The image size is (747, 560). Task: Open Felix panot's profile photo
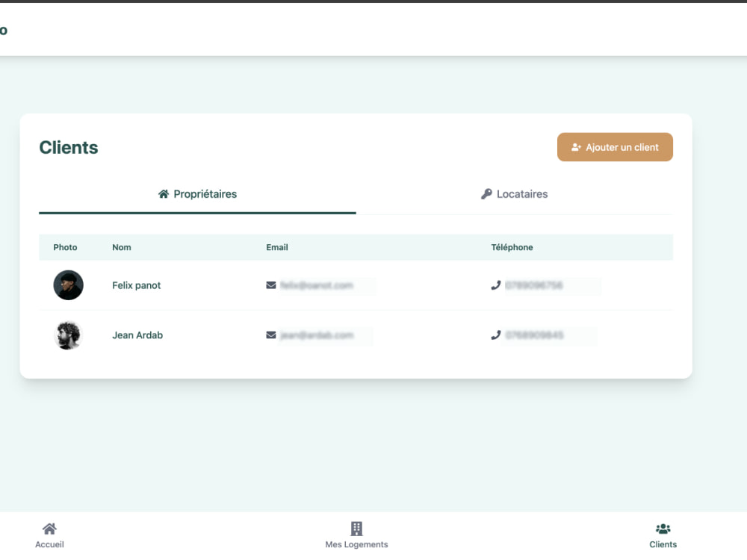click(68, 285)
